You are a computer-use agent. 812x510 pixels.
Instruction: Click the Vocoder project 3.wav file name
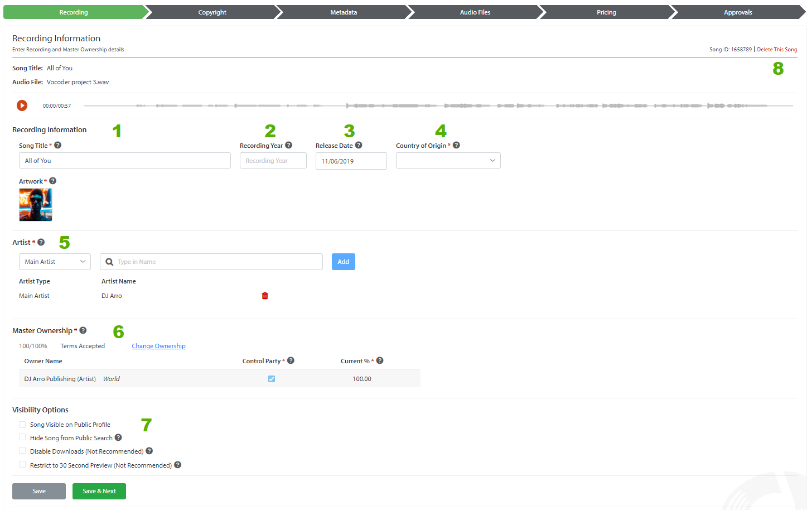78,82
